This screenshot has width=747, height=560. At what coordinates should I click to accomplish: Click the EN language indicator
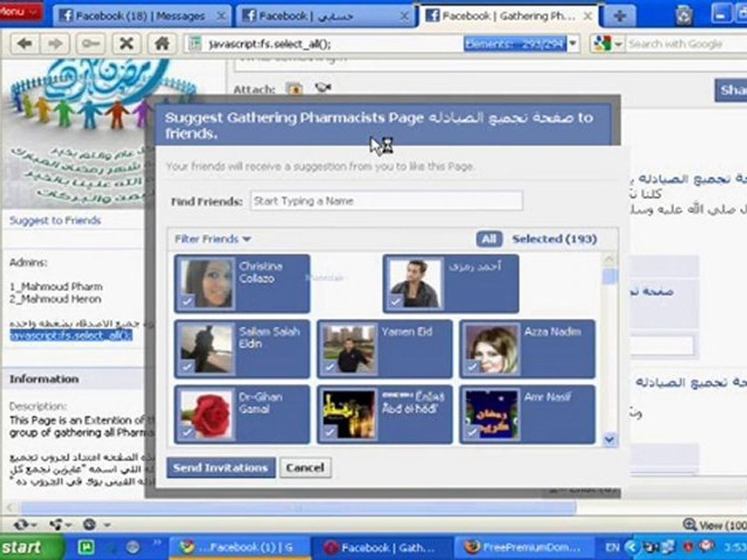coord(612,548)
